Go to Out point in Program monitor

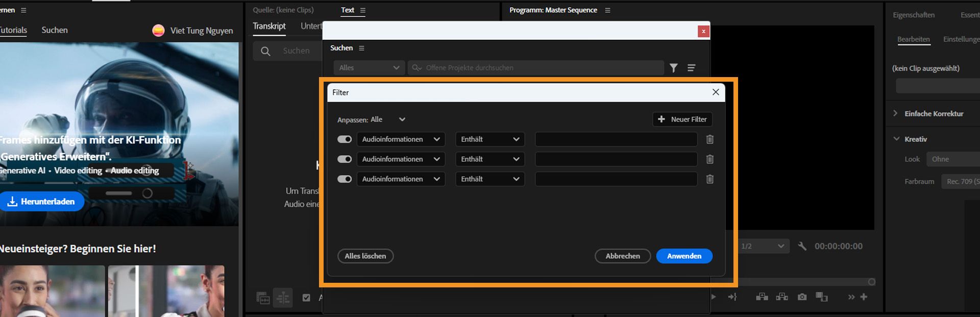click(732, 297)
